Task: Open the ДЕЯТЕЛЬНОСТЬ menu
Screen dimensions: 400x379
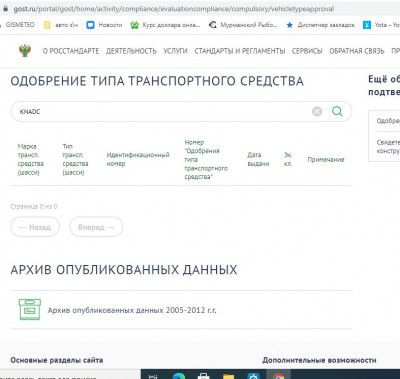Action: point(131,51)
